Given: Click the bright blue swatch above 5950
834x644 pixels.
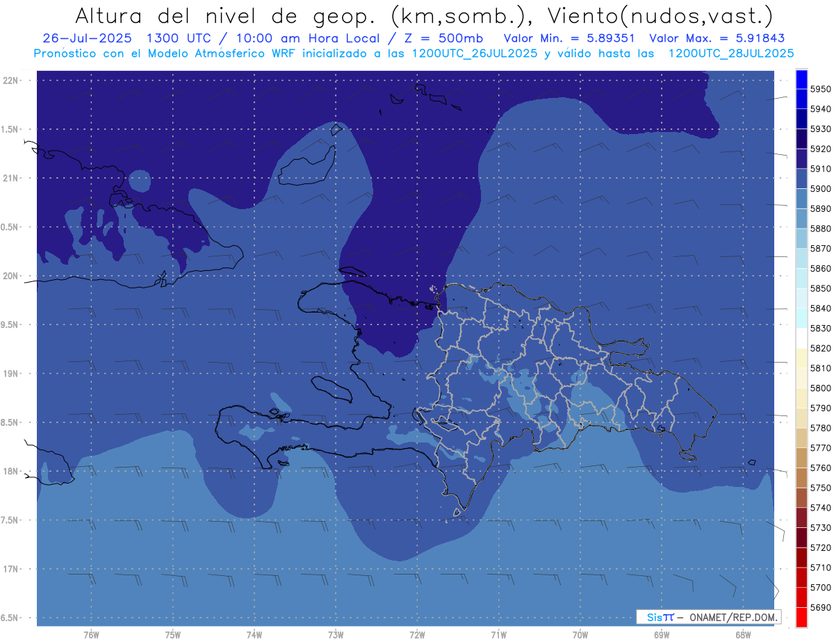Looking at the screenshot, I should pos(801,79).
